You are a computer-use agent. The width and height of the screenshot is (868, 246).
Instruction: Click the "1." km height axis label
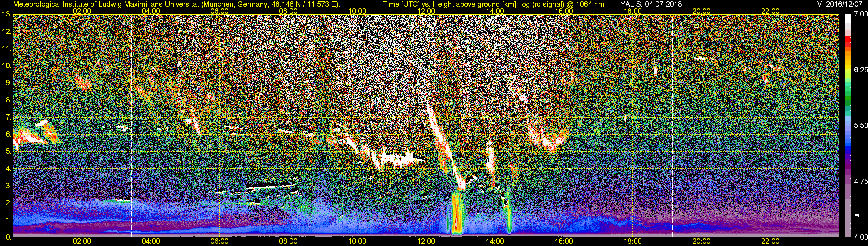coord(8,221)
